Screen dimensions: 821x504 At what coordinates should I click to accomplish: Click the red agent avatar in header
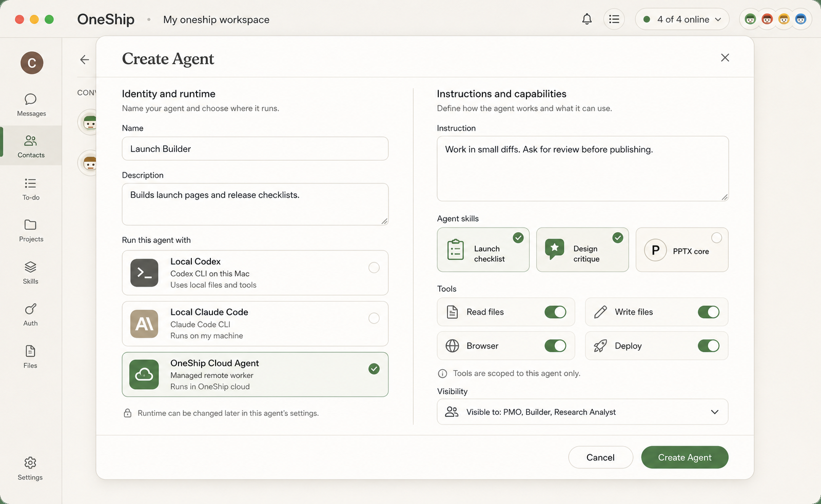(767, 19)
